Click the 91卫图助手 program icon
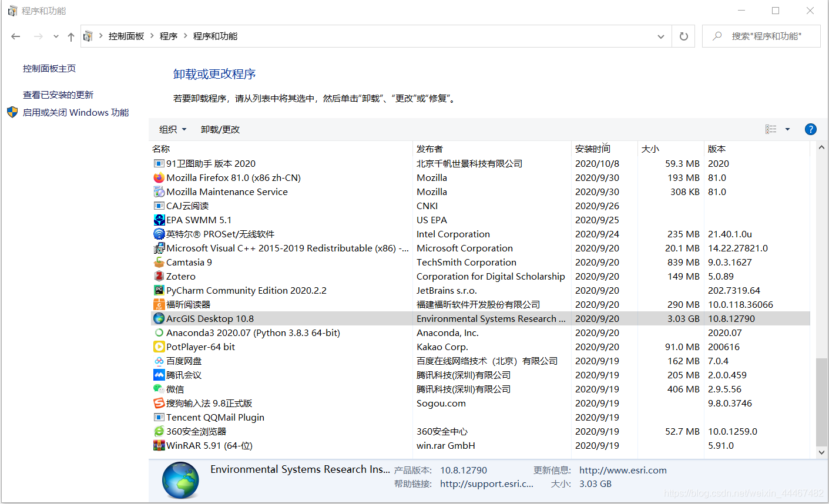Image resolution: width=829 pixels, height=504 pixels. click(159, 163)
